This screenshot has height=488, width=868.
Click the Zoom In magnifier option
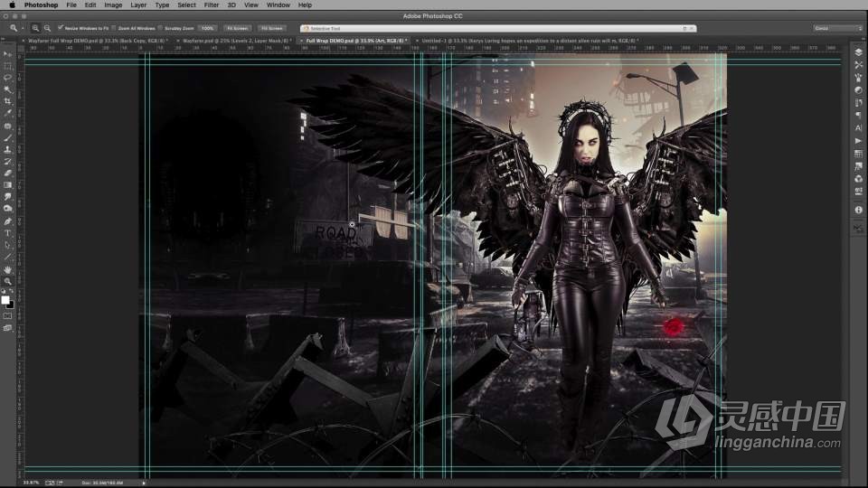[35, 28]
